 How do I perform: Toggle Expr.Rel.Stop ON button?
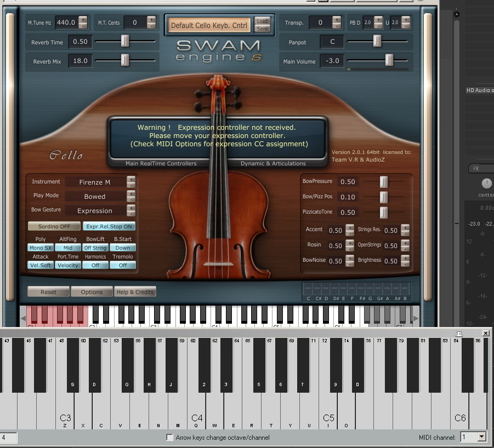tap(109, 226)
